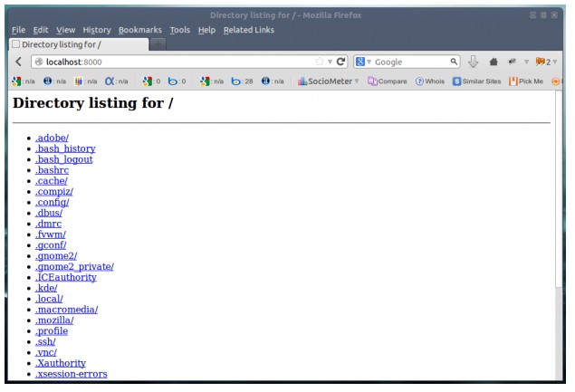Viewport: 575px width, 392px height.
Task: Open the Edit menu
Action: click(x=41, y=30)
